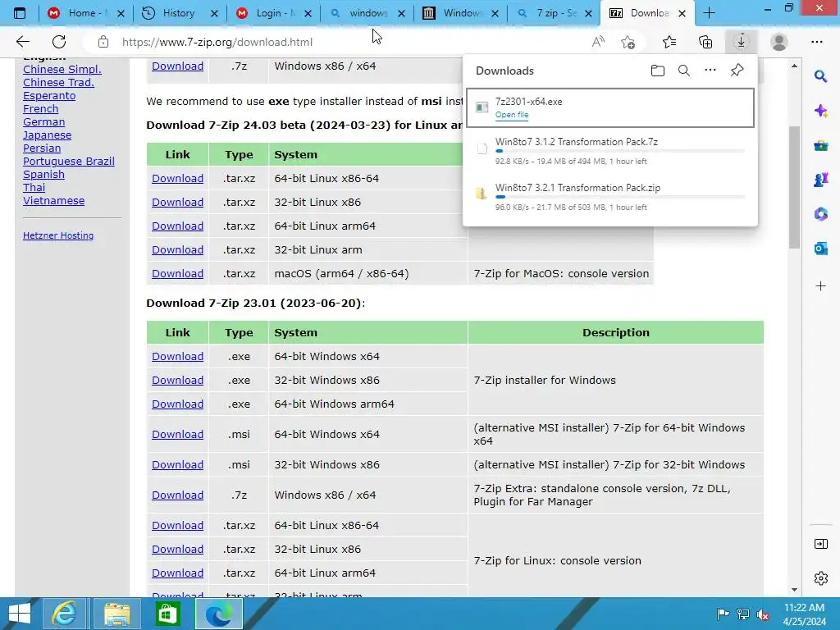Open downloads folder icon in Downloads panel
The width and height of the screenshot is (840, 630).
[658, 71]
